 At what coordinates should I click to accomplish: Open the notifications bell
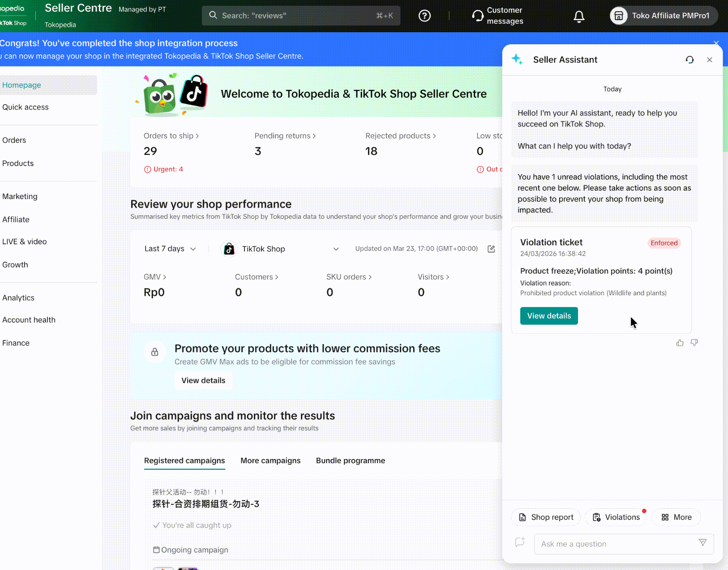579,16
